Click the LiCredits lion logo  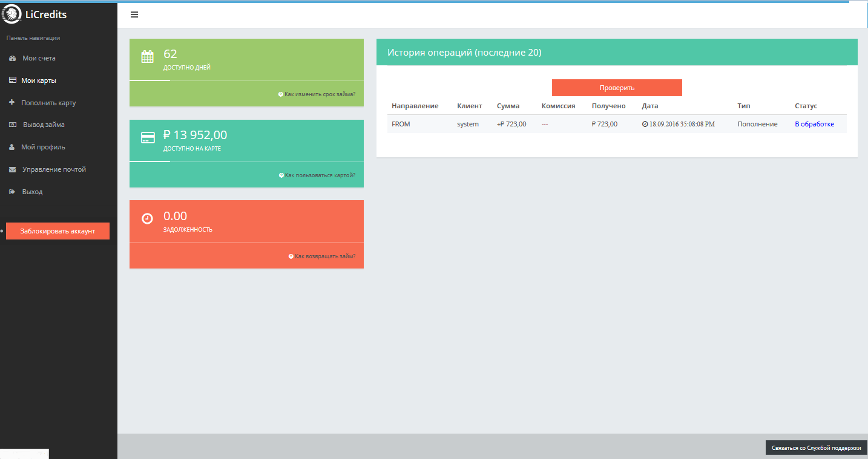pos(12,14)
